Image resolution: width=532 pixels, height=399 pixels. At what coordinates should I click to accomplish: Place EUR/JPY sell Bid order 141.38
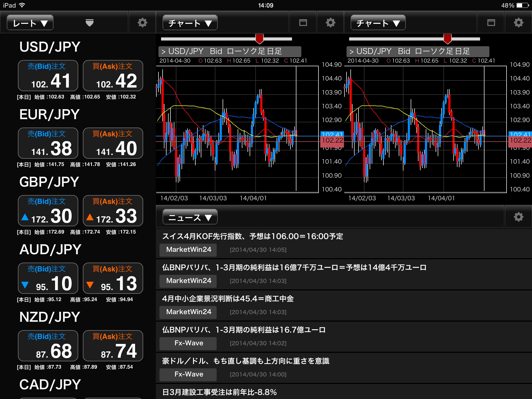pos(48,143)
